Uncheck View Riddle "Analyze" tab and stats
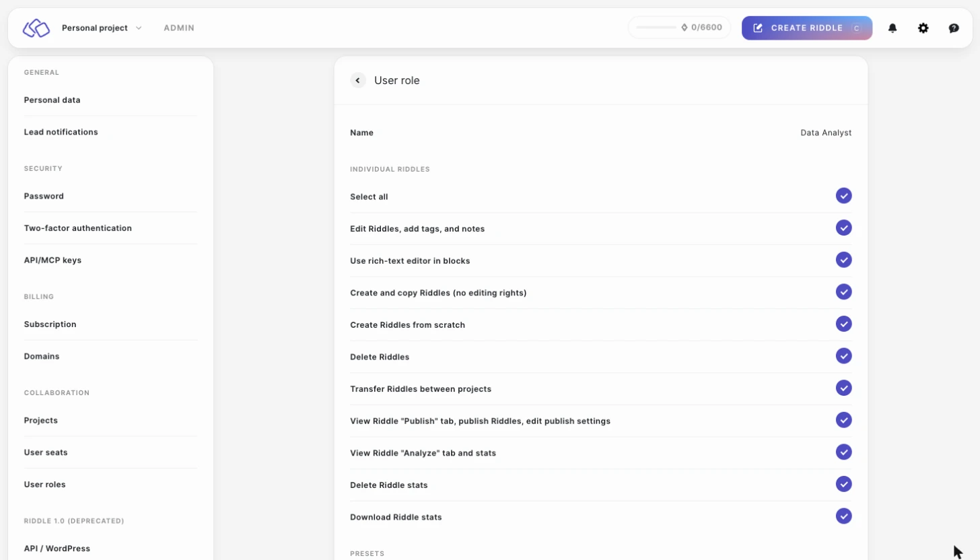Viewport: 980px width, 560px height. coord(844,452)
